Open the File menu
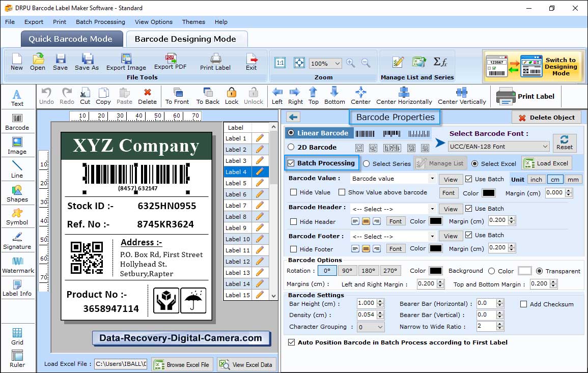The width and height of the screenshot is (588, 373). 10,22
